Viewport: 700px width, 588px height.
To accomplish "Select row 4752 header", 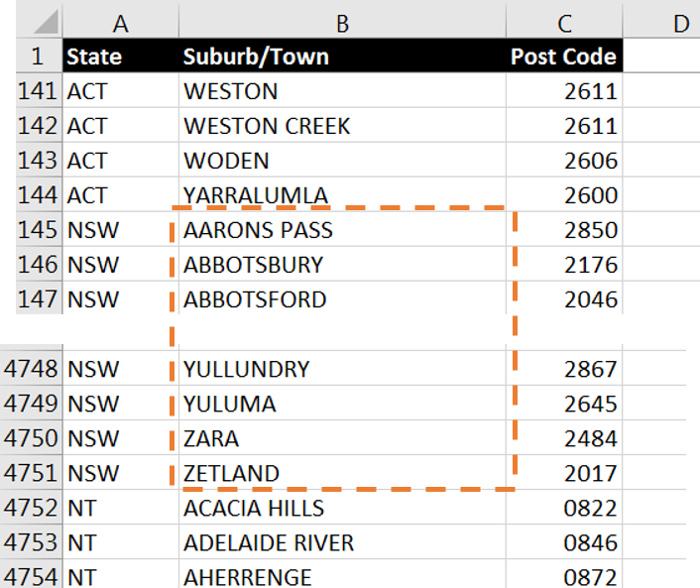I will pos(31,508).
